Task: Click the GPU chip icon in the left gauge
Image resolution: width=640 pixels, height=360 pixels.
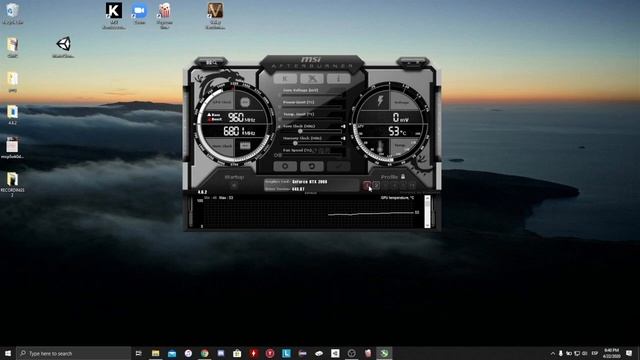Action: click(245, 102)
